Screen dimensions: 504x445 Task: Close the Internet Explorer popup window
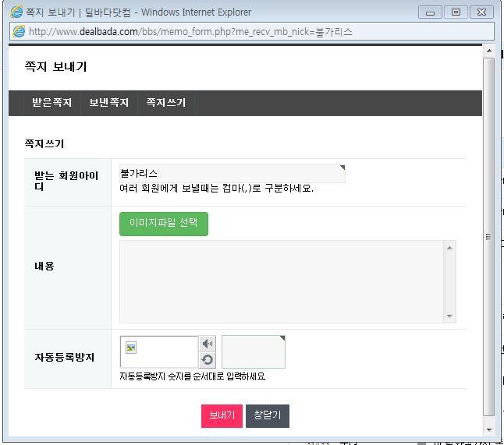point(481,12)
